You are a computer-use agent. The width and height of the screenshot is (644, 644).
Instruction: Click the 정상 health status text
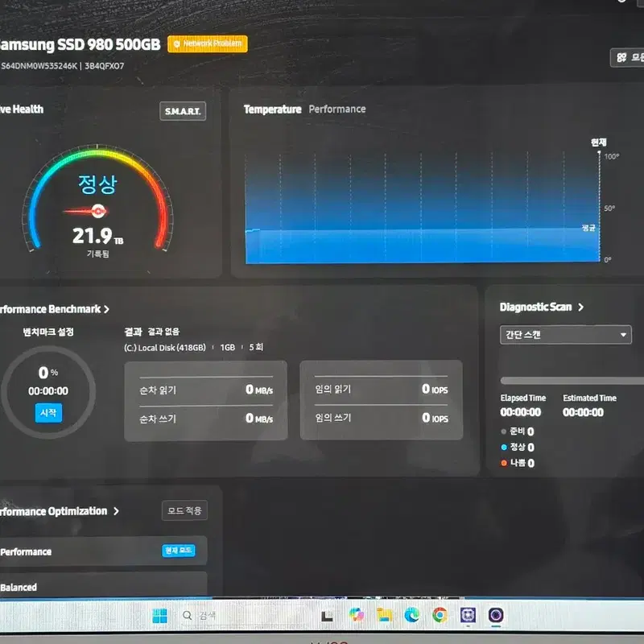[97, 184]
